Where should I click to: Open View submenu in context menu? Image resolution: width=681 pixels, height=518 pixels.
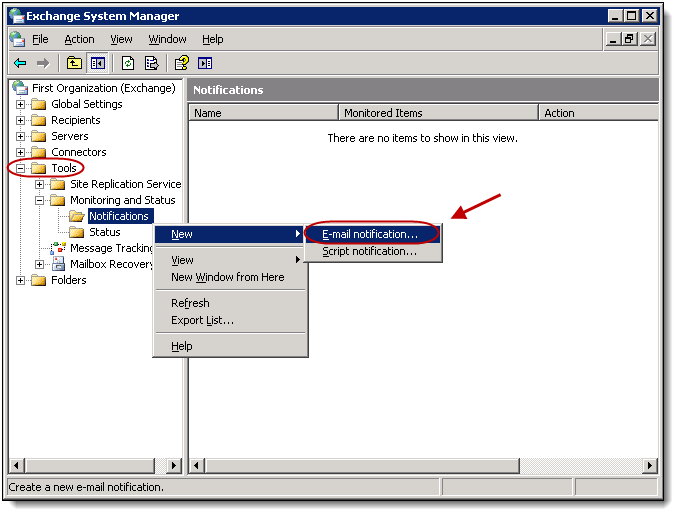click(230, 261)
